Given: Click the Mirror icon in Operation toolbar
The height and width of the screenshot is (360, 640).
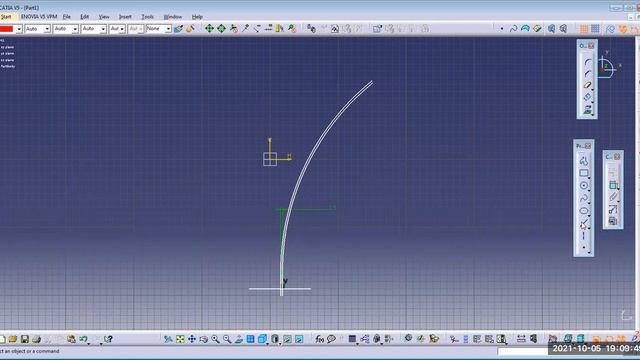Looking at the screenshot, I should (587, 97).
